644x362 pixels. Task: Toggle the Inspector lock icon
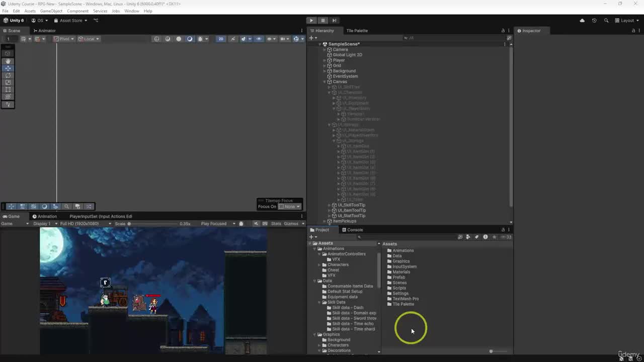[x=633, y=31]
